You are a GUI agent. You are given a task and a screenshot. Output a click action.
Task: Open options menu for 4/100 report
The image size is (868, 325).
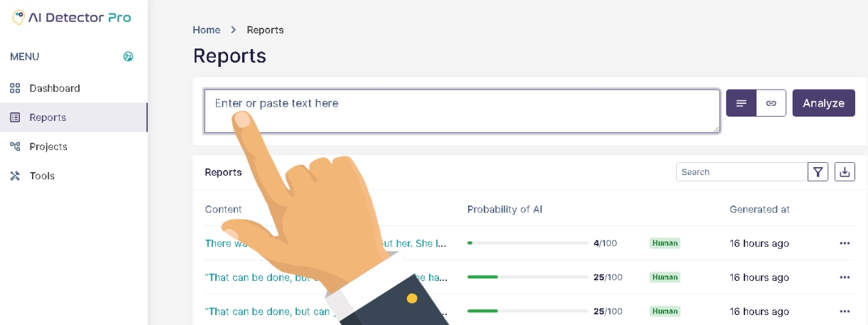tap(845, 243)
